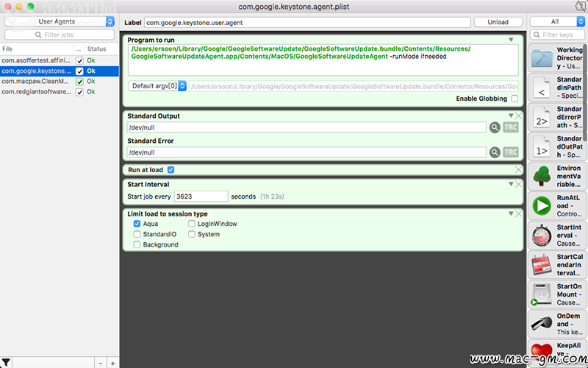Browse for Standard Error path with magnifier

[x=495, y=152]
